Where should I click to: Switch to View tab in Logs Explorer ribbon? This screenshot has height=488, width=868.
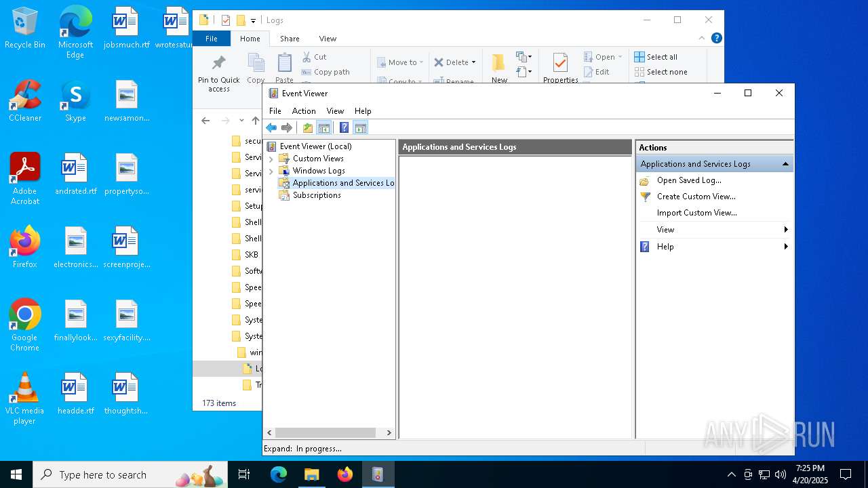[x=328, y=39]
